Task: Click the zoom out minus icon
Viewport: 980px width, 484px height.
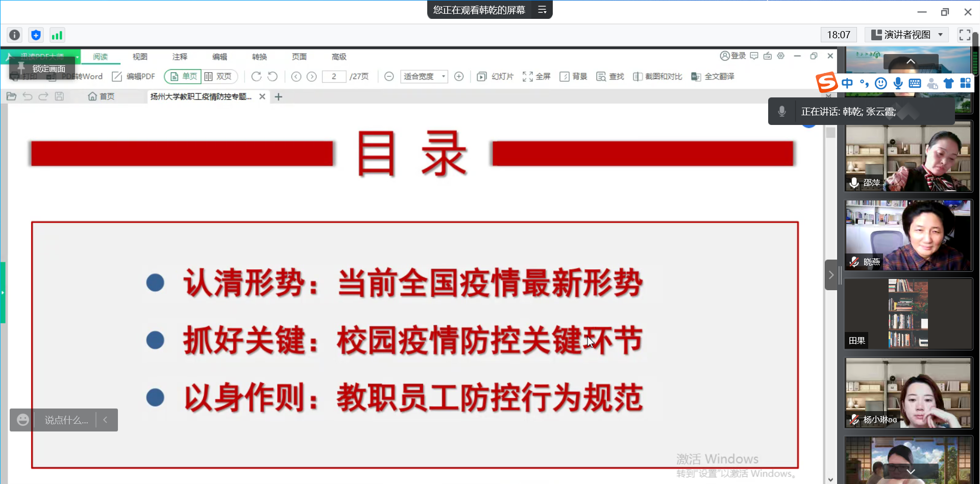Action: tap(389, 77)
